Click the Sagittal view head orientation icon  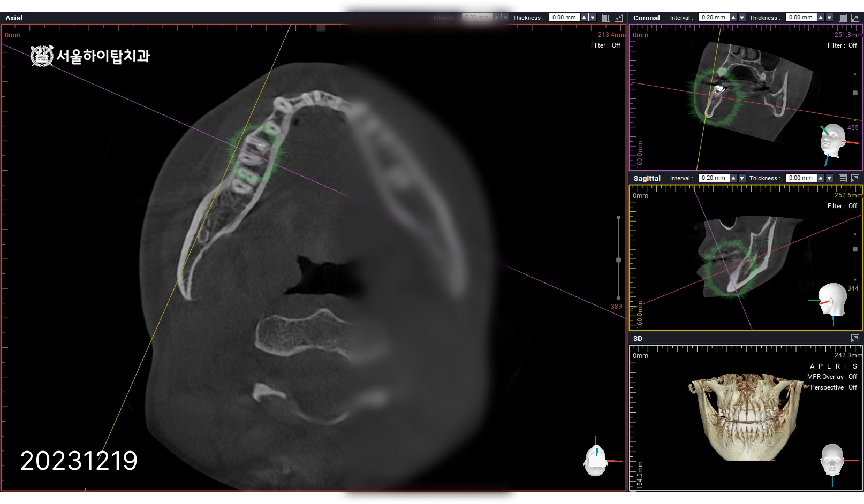pyautogui.click(x=832, y=300)
